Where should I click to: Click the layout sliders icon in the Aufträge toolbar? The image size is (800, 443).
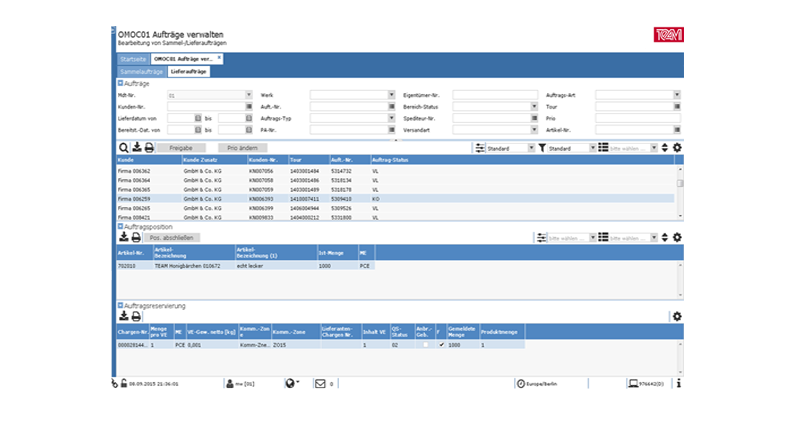click(480, 148)
